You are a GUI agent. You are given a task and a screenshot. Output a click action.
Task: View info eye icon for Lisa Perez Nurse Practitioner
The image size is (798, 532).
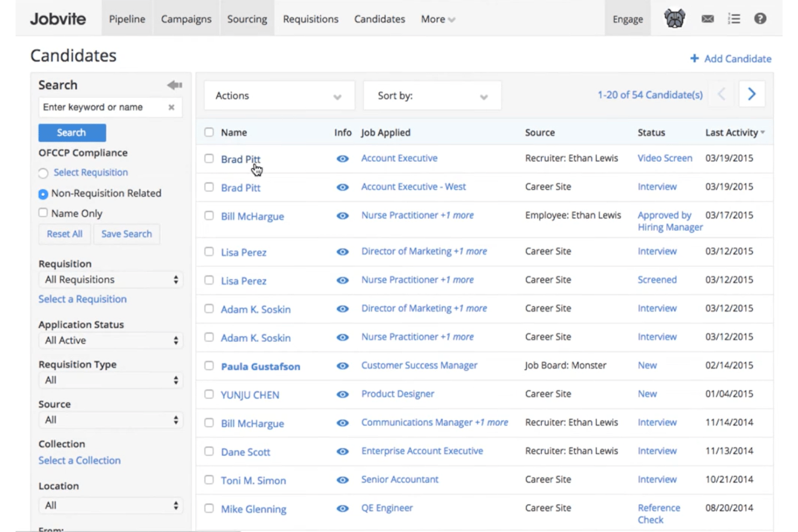click(342, 280)
